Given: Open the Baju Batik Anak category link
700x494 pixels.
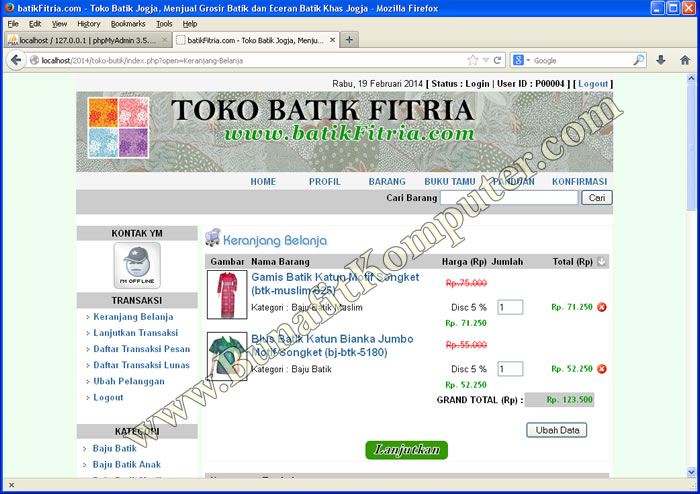Looking at the screenshot, I should coord(126,465).
